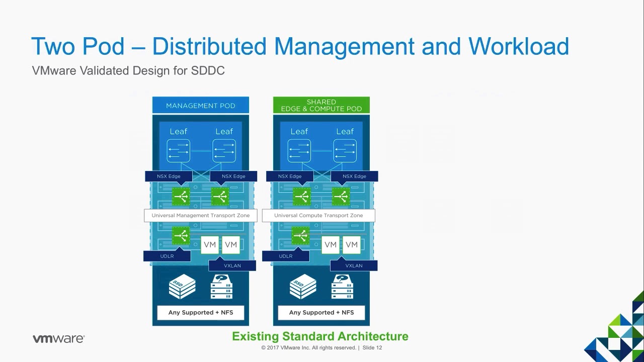Click the SSD storage icon in Compute Pod
The width and height of the screenshot is (644, 362).
[303, 287]
